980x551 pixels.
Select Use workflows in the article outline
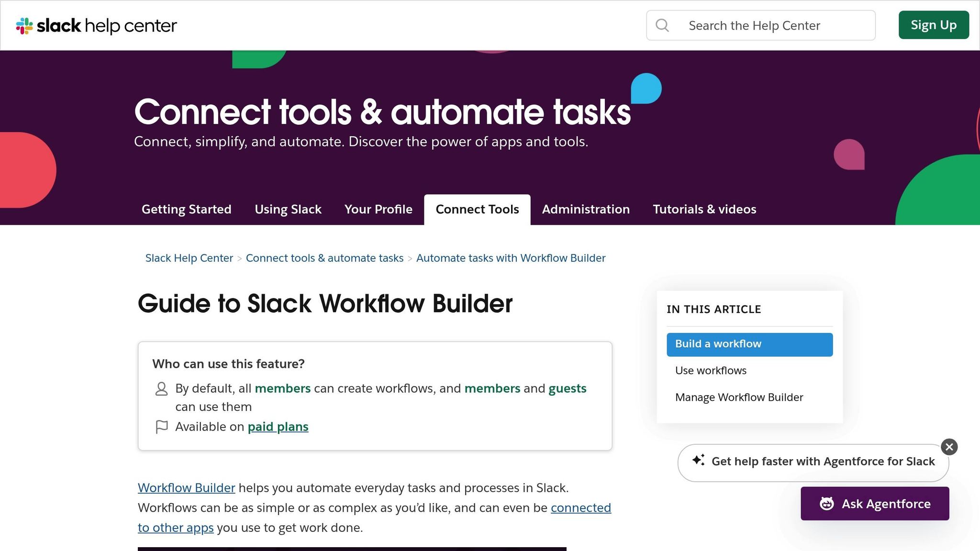tap(711, 370)
